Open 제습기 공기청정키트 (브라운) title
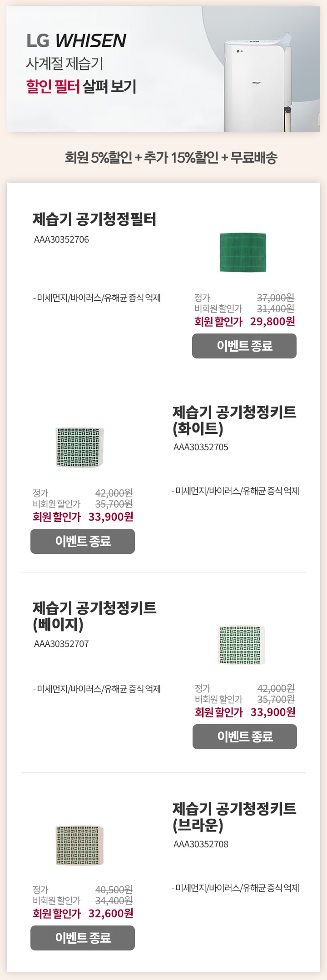The image size is (327, 980). pos(234,817)
